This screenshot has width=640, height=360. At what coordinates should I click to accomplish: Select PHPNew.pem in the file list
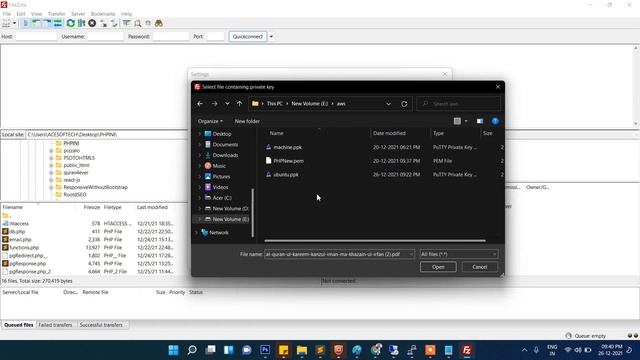[x=289, y=161]
